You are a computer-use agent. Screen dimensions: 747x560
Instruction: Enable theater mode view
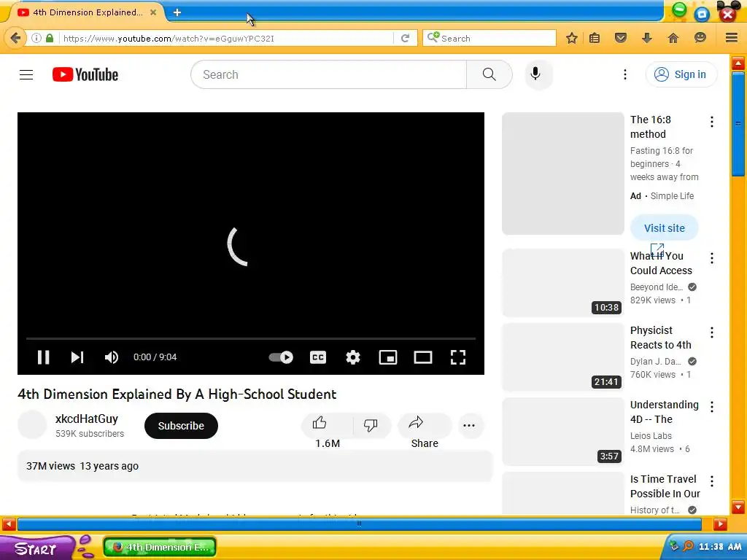(x=423, y=357)
